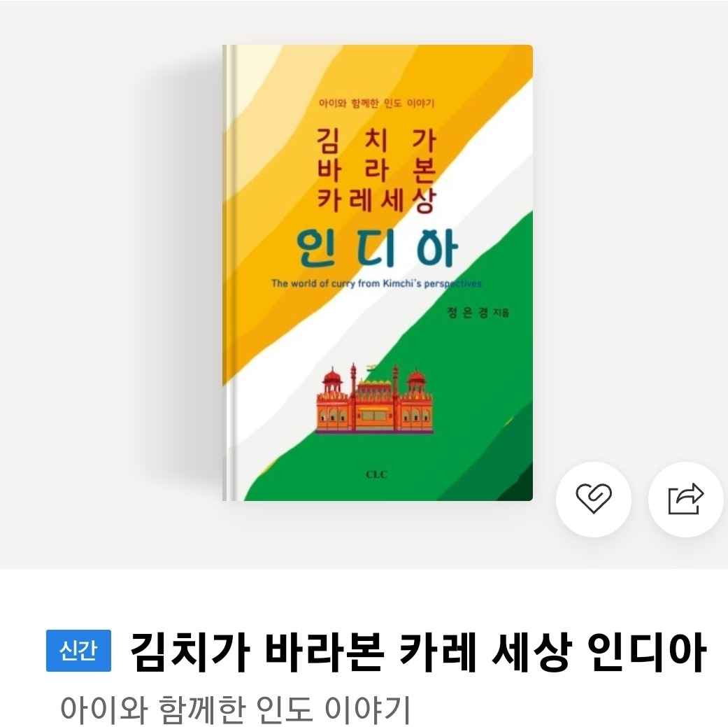728x727 pixels.
Task: Tap the CLC publisher logo on cover
Action: click(x=376, y=474)
